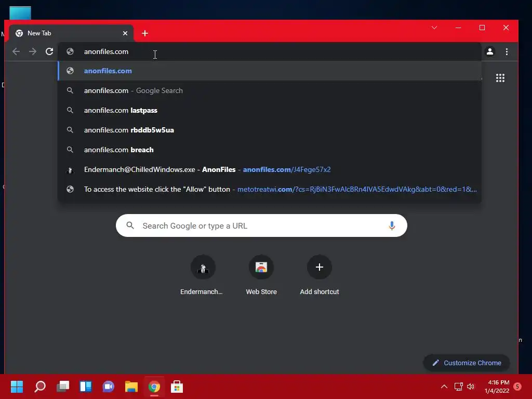Click the Chrome taskbar icon
The width and height of the screenshot is (532, 399).
point(154,387)
